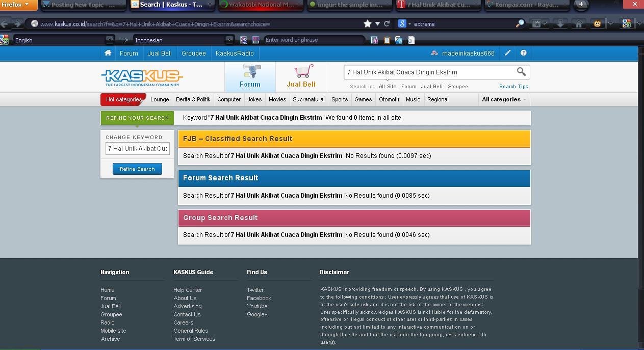The image size is (644, 350).
Task: Go to Kaskus home via house icon
Action: 108,53
